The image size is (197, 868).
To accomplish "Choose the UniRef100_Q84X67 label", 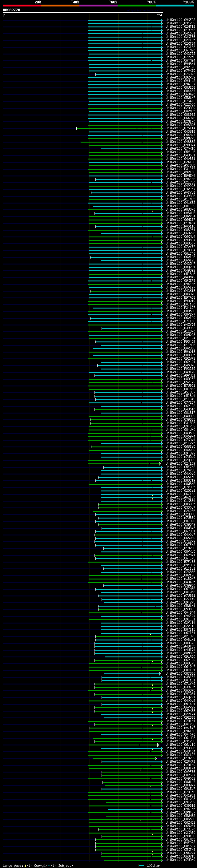I will point(180,91).
